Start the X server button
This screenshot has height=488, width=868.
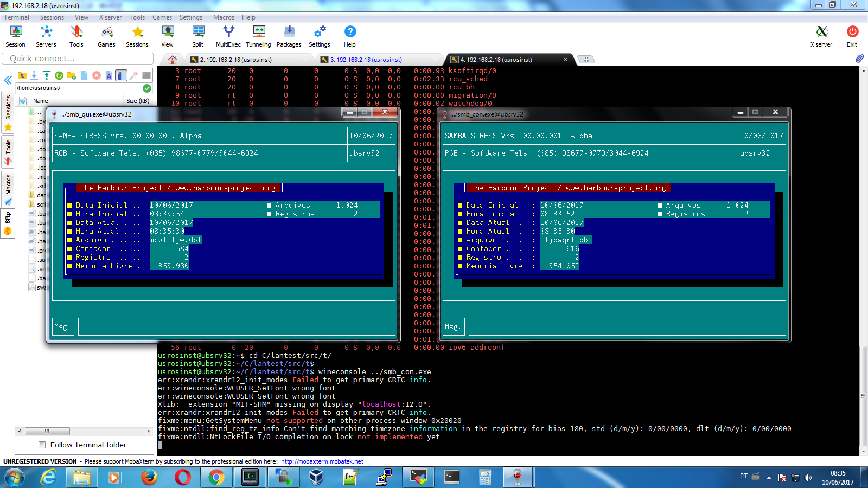pos(821,36)
